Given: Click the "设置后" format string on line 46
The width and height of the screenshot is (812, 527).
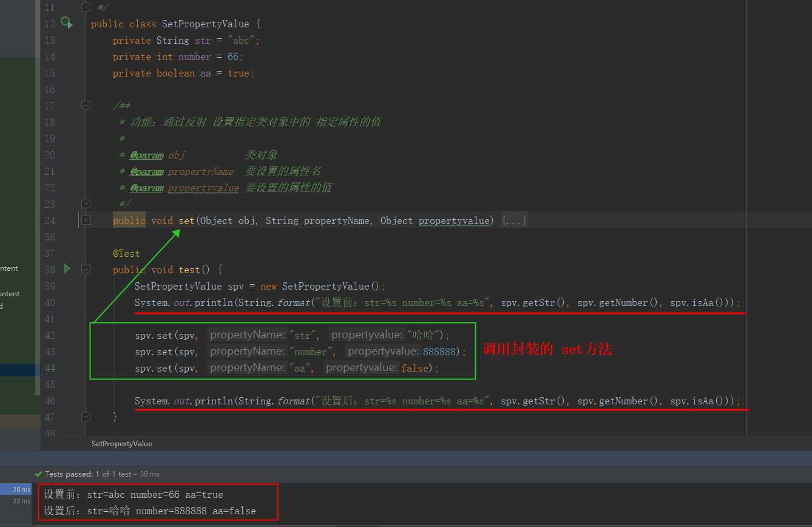Looking at the screenshot, I should [x=402, y=401].
